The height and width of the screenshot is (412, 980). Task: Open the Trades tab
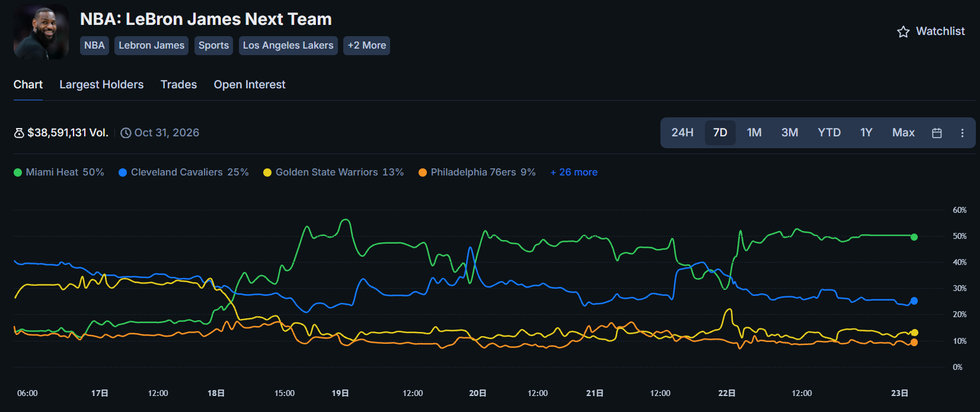pyautogui.click(x=178, y=85)
